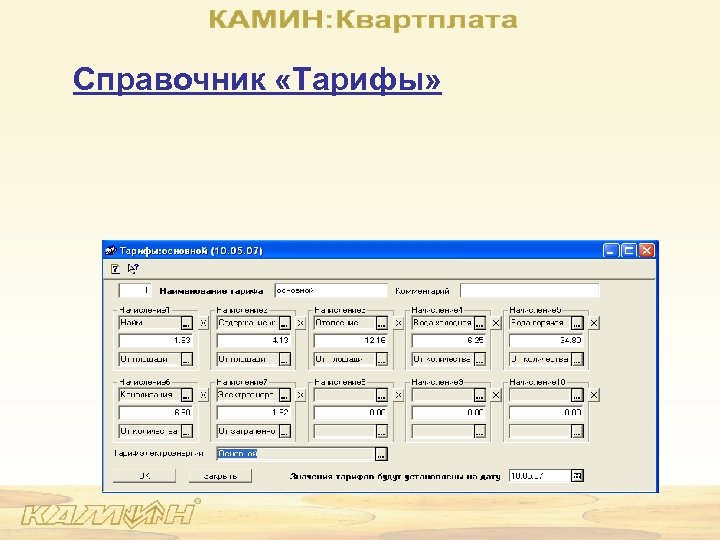Screen dimensions: 720x540
Task: Clear Начисление4 with its X button
Action: click(496, 323)
